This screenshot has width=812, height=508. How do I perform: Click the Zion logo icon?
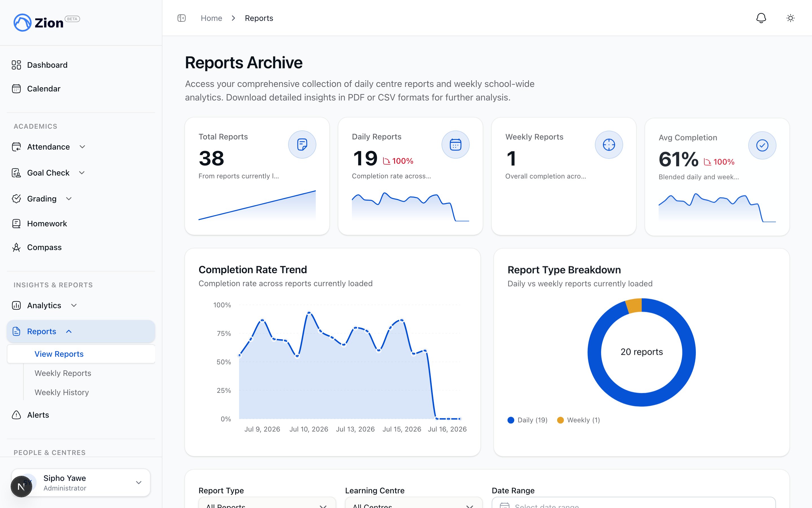coord(23,23)
